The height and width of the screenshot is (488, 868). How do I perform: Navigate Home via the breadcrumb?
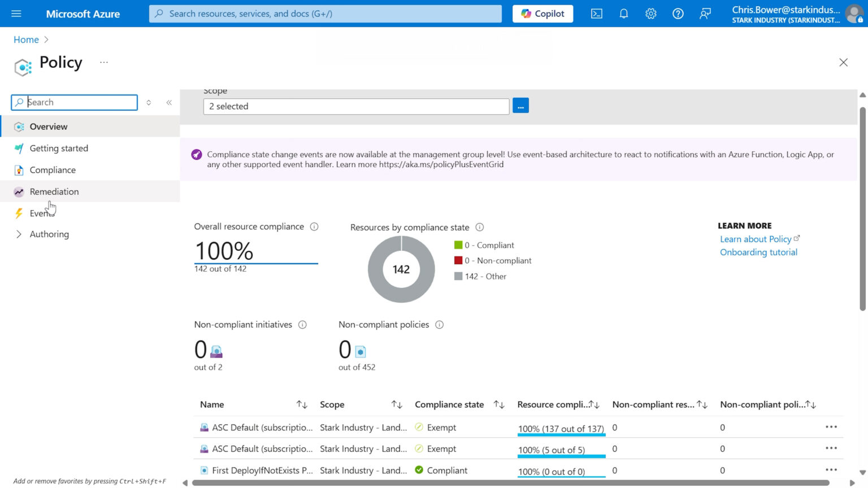pyautogui.click(x=26, y=40)
